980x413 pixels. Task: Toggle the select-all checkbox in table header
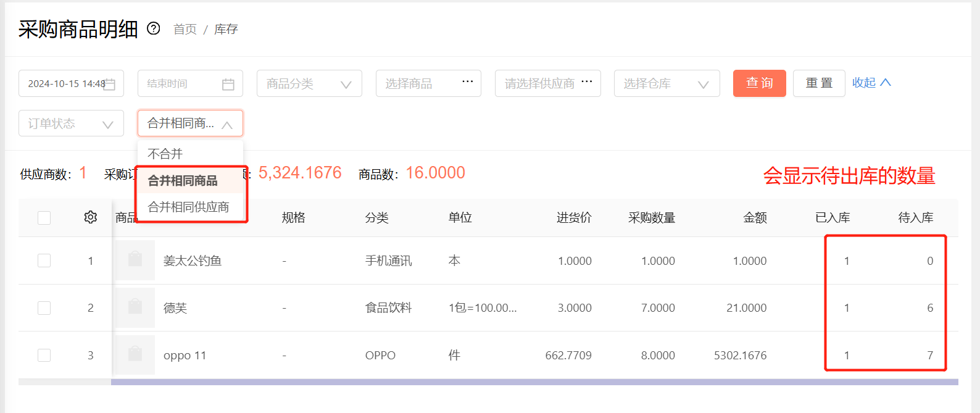tap(44, 218)
